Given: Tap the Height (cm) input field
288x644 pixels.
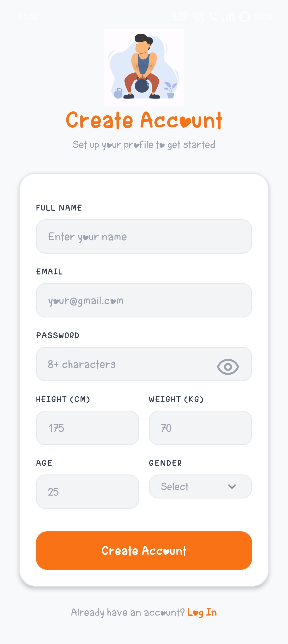Looking at the screenshot, I should (87, 428).
